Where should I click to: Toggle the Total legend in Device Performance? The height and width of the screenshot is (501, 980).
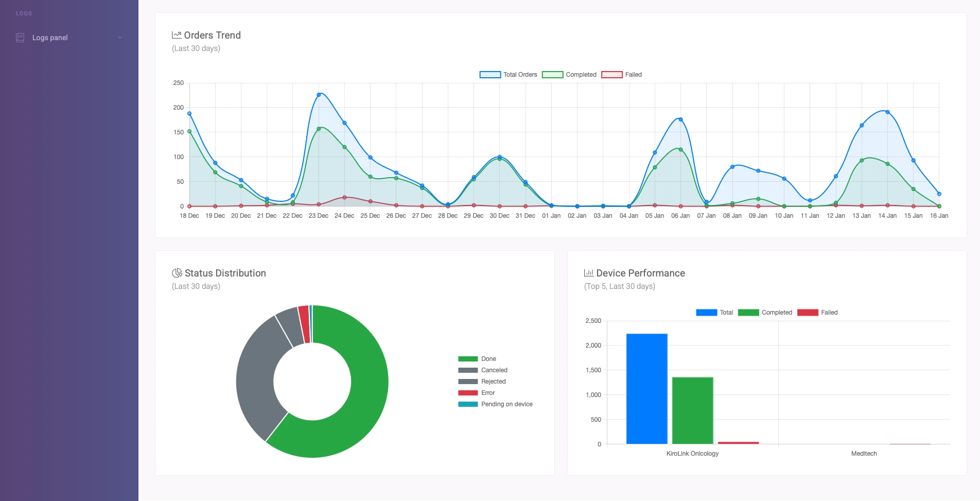tap(716, 312)
